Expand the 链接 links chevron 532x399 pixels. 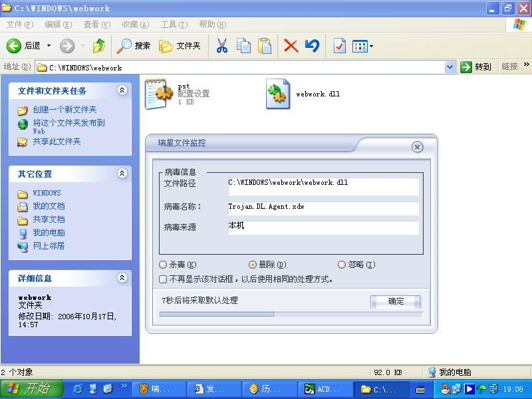526,65
